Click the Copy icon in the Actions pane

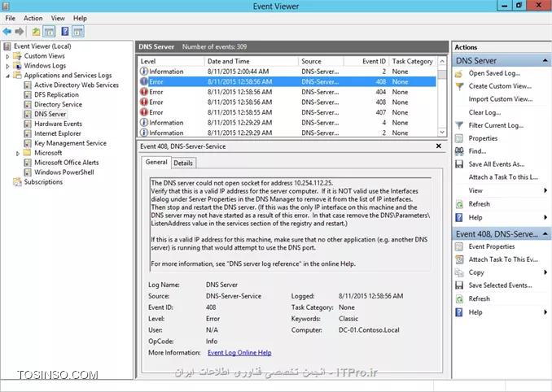(x=458, y=272)
